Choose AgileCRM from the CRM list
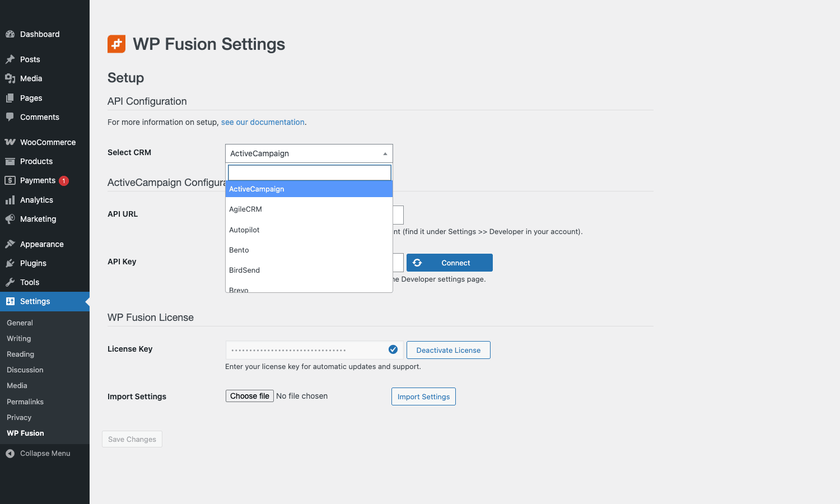The image size is (840, 504). 309,209
